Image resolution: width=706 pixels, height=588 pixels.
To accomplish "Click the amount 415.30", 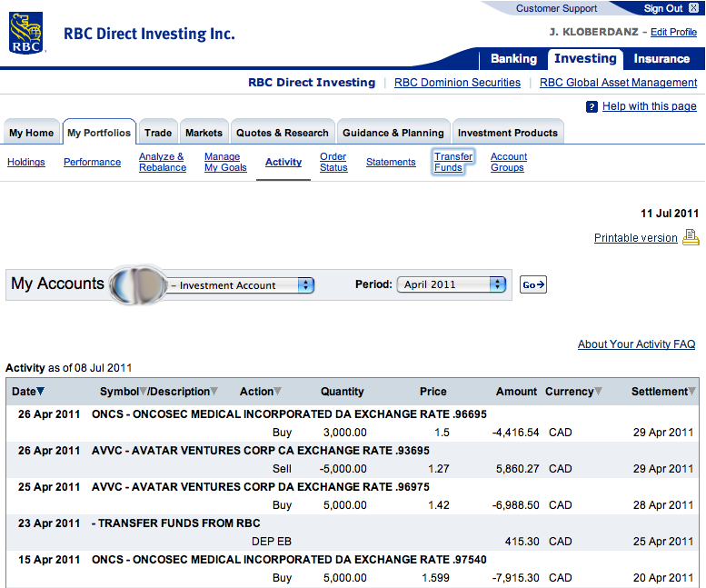I will click(x=522, y=542).
